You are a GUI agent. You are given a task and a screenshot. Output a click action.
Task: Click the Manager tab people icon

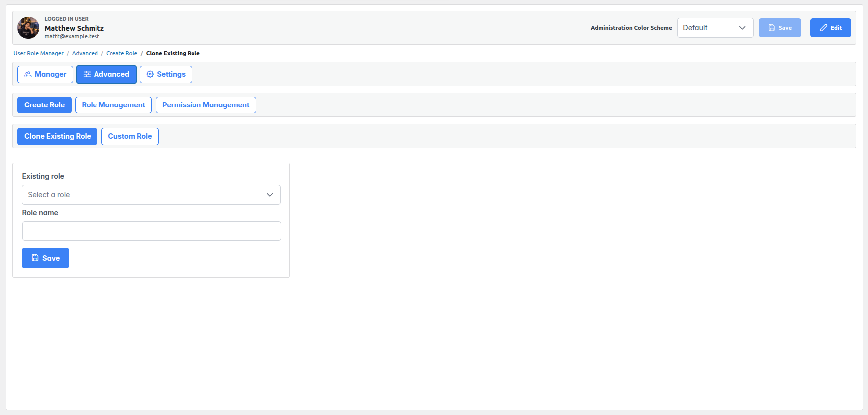[28, 74]
